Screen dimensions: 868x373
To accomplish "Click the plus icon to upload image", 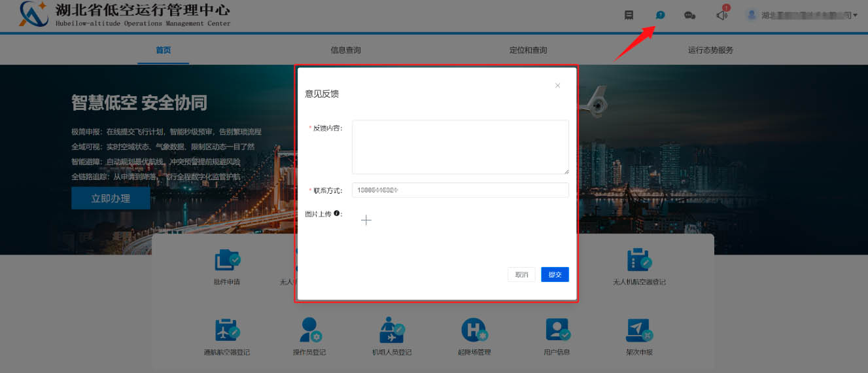I will (x=366, y=221).
